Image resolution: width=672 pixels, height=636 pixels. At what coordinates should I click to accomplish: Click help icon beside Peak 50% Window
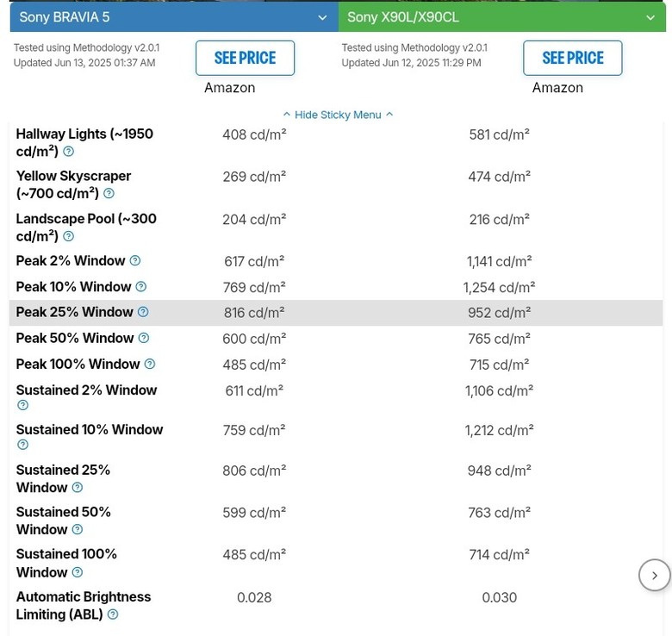(144, 338)
